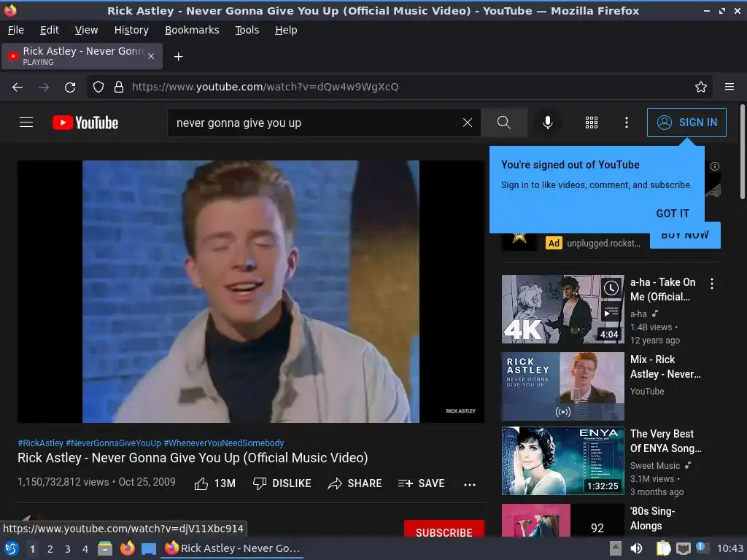
Task: Click the video player to pause
Action: pyautogui.click(x=251, y=292)
